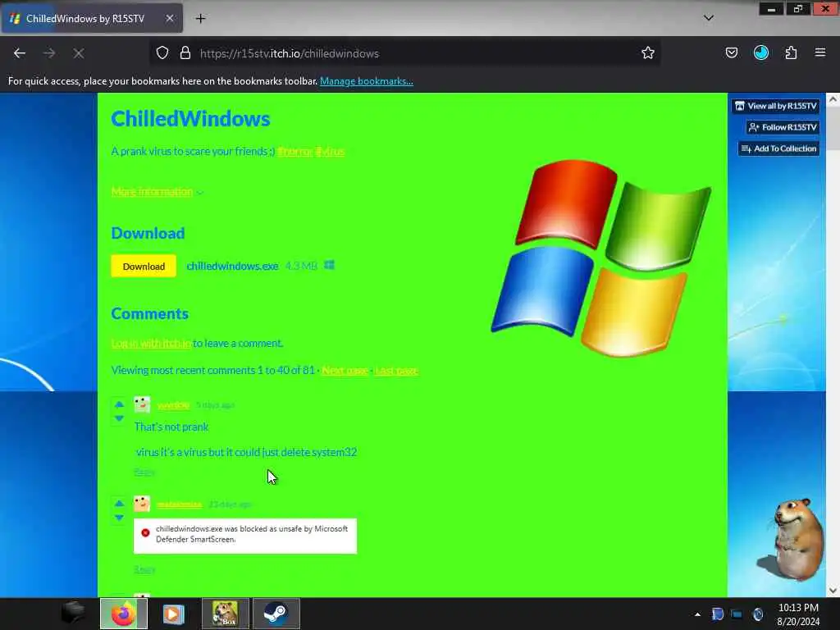
Task: Upvote the "That's not prank" comment
Action: [x=119, y=404]
